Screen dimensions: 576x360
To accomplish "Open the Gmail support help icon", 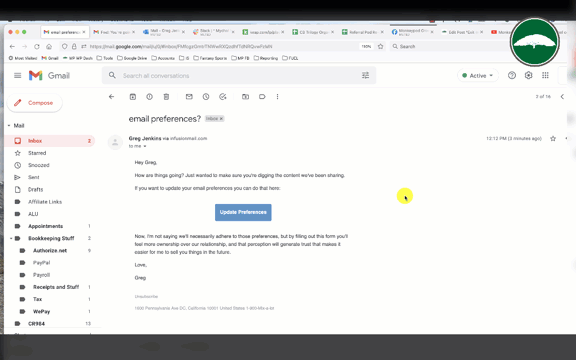I will (x=512, y=75).
